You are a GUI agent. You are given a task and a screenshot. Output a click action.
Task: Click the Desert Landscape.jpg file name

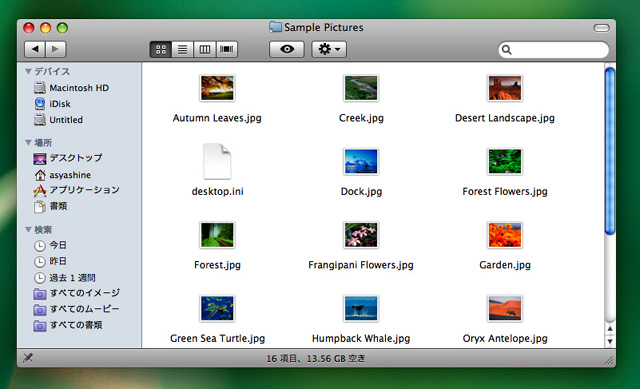click(505, 118)
